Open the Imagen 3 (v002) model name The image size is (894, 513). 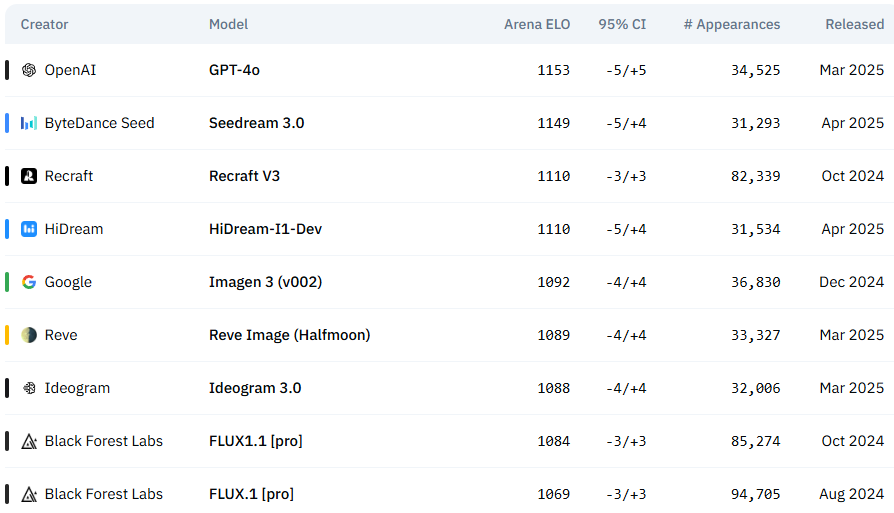[266, 282]
